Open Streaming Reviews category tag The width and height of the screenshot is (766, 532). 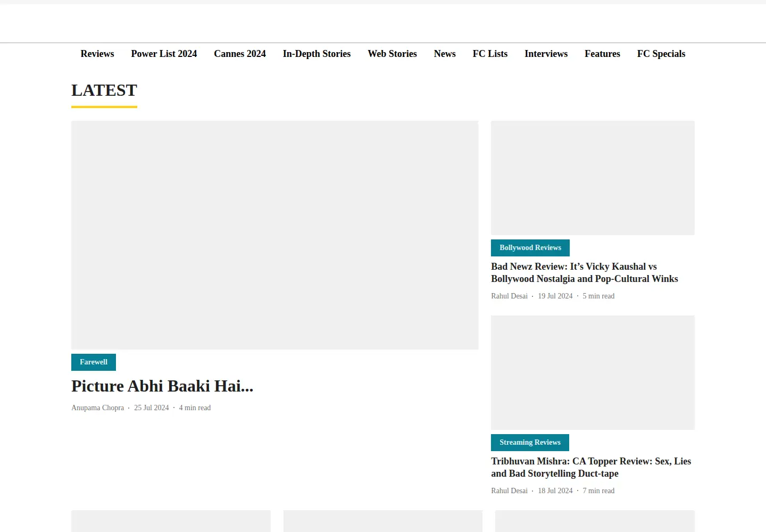[530, 443]
